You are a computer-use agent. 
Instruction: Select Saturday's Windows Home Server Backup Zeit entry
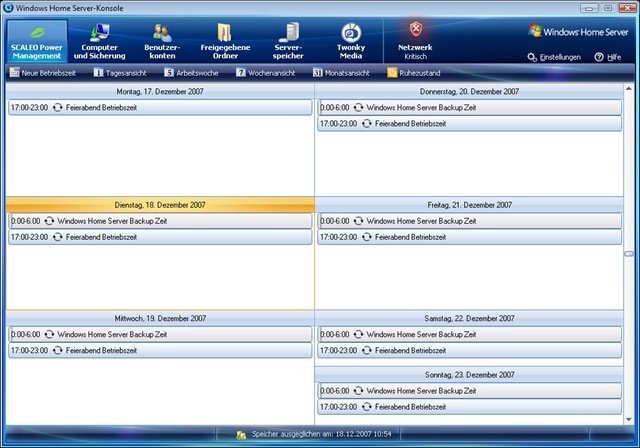469,335
